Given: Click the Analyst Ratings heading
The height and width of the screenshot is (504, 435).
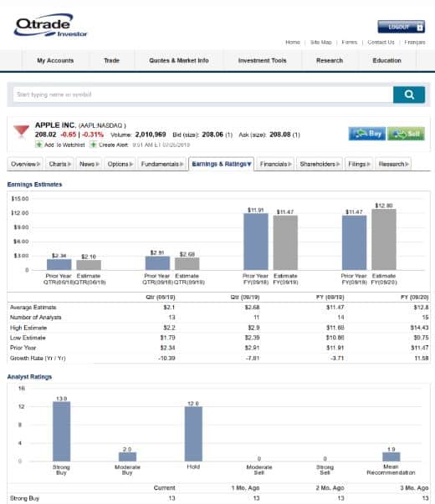Looking at the screenshot, I should tap(29, 377).
